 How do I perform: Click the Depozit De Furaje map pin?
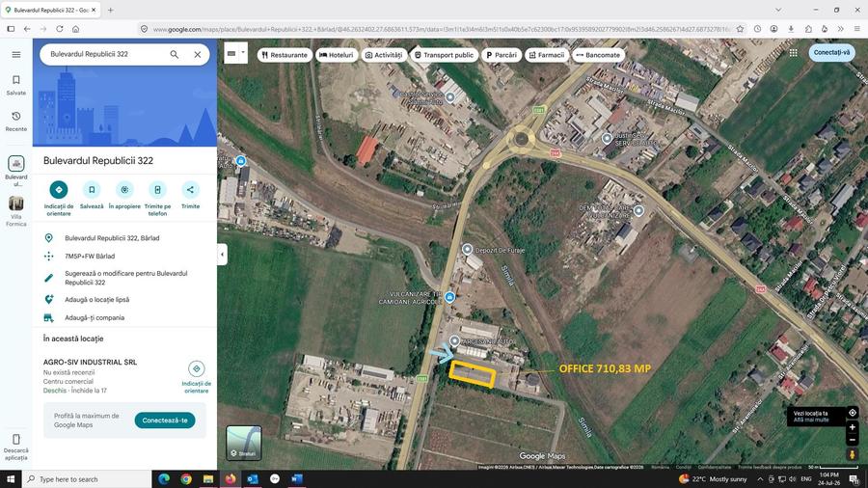(x=467, y=249)
